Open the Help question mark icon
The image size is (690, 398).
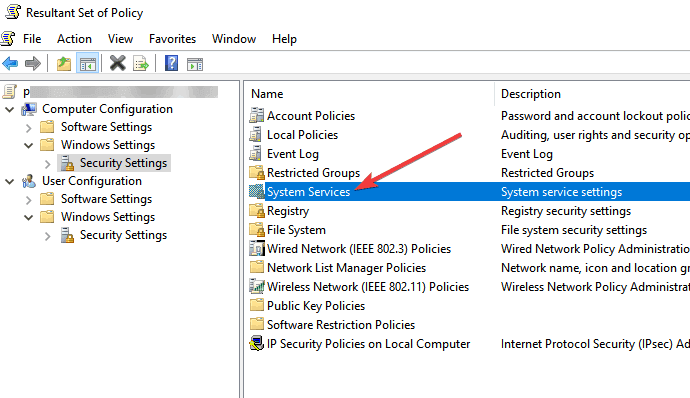pyautogui.click(x=171, y=63)
